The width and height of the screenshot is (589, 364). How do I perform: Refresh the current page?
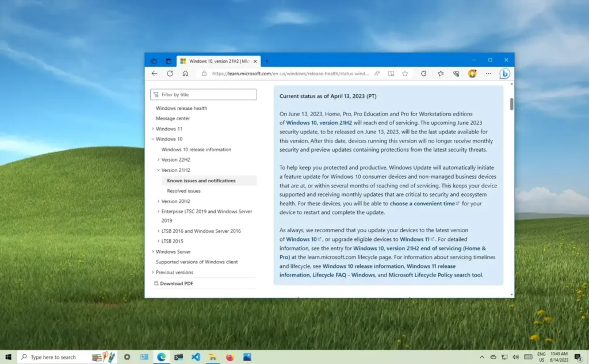(x=170, y=74)
